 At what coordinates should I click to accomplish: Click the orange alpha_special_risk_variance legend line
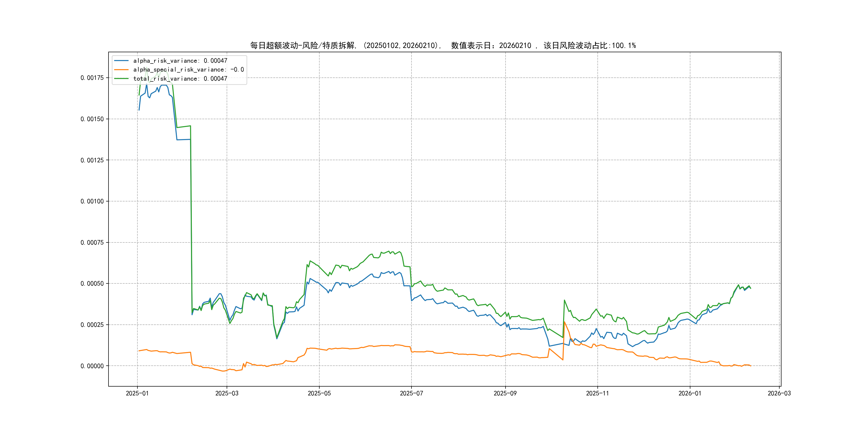(121, 69)
